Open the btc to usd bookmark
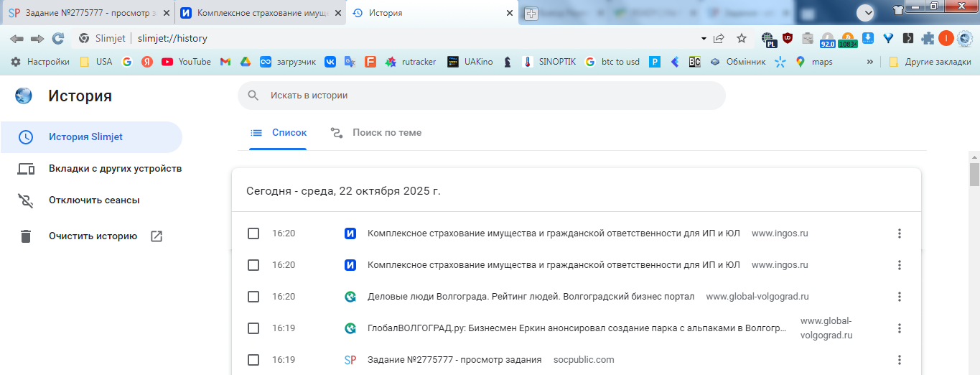The image size is (980, 375). click(612, 62)
